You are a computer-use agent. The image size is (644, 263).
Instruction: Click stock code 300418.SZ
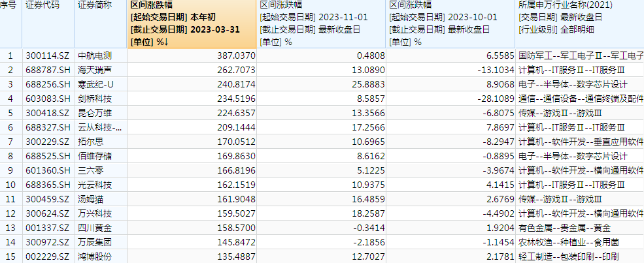[x=48, y=114]
